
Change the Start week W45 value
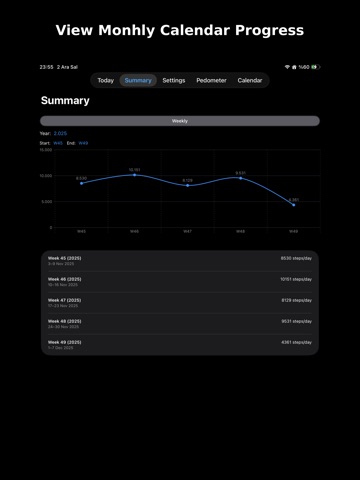point(58,143)
